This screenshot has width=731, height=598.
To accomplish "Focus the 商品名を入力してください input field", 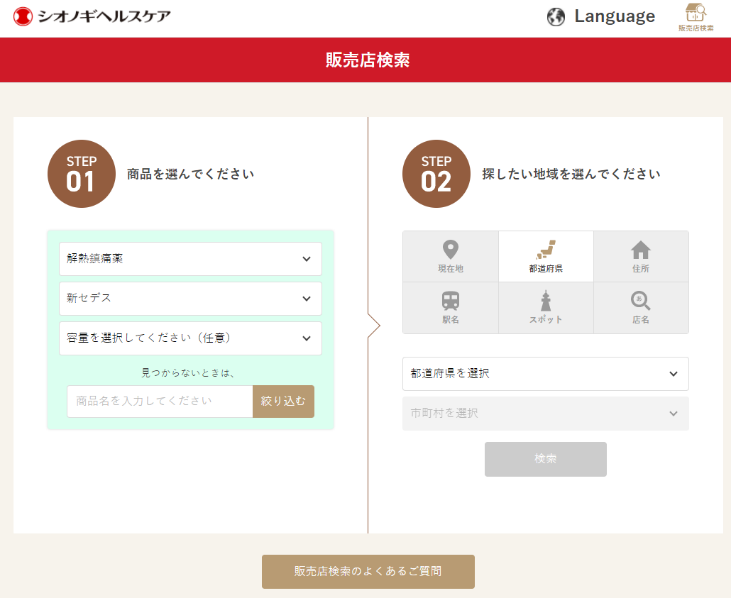I will click(160, 401).
